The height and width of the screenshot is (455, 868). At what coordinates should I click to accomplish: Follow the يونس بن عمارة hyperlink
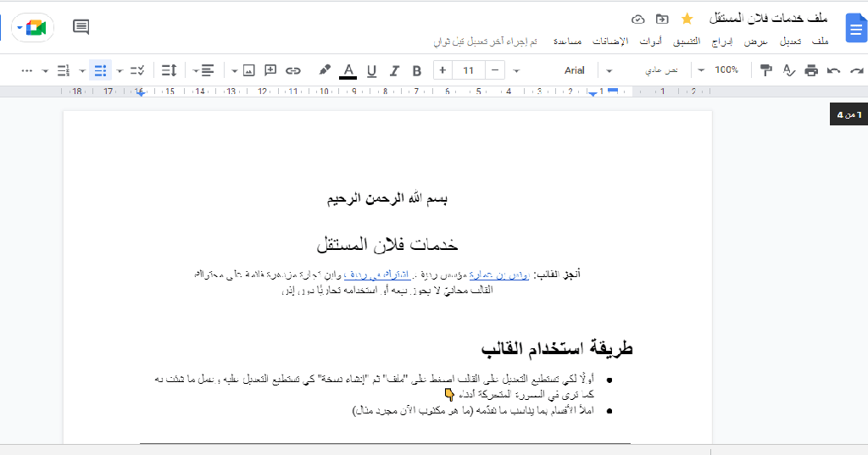[499, 275]
